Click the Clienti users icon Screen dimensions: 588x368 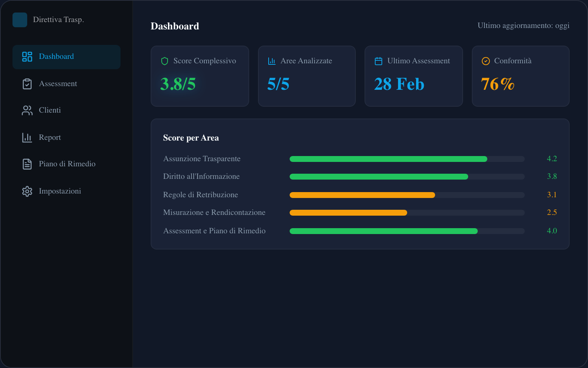pyautogui.click(x=27, y=110)
